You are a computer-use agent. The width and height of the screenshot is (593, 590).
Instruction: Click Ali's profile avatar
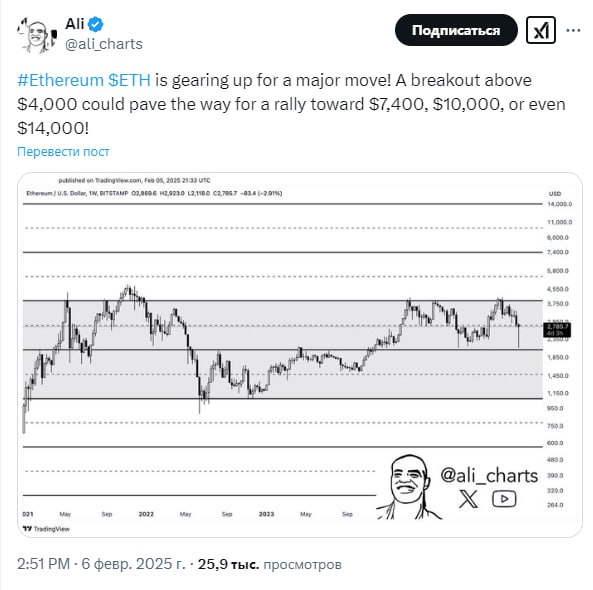click(37, 34)
